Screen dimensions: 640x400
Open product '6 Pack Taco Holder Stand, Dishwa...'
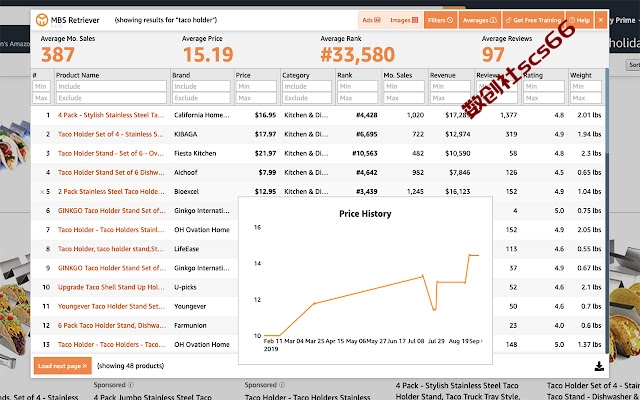pyautogui.click(x=112, y=325)
